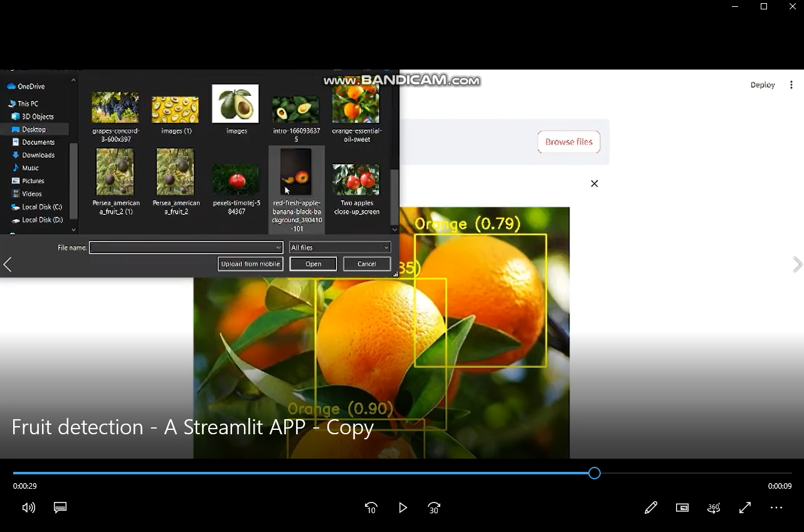
Task: Select the avocado 'images' thumbnail
Action: click(x=236, y=105)
